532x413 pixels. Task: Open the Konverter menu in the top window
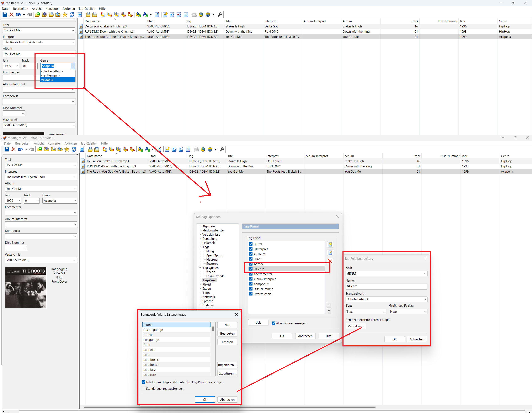(x=52, y=9)
